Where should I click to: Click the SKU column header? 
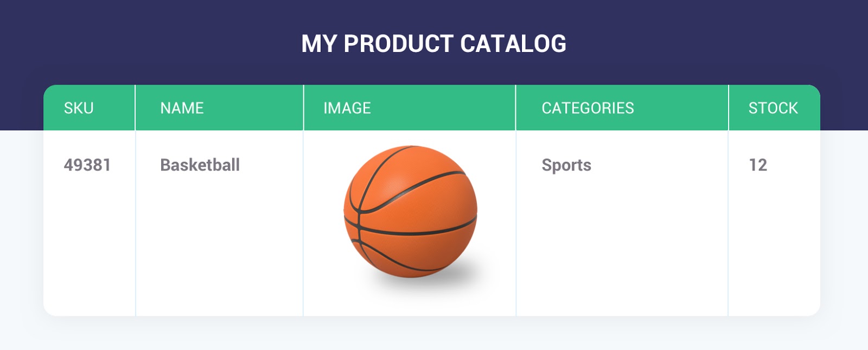point(79,107)
